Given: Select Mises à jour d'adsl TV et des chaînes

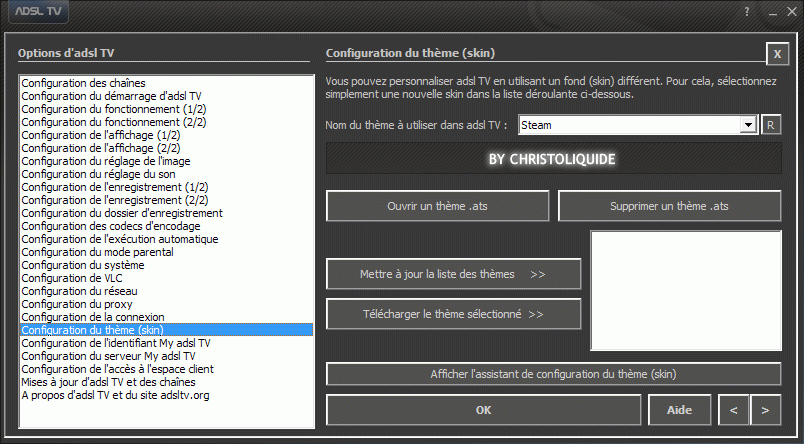Looking at the screenshot, I should 166,382.
